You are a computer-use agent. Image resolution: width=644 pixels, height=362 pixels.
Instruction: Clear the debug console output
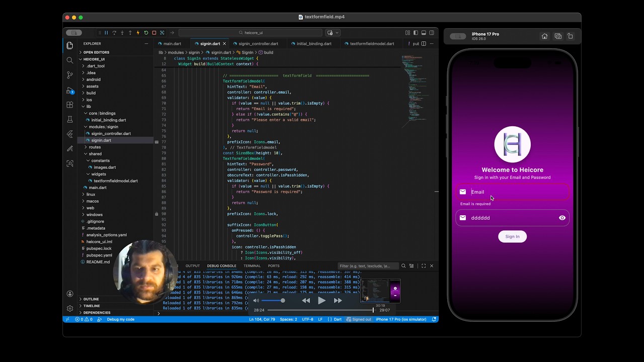tap(411, 266)
